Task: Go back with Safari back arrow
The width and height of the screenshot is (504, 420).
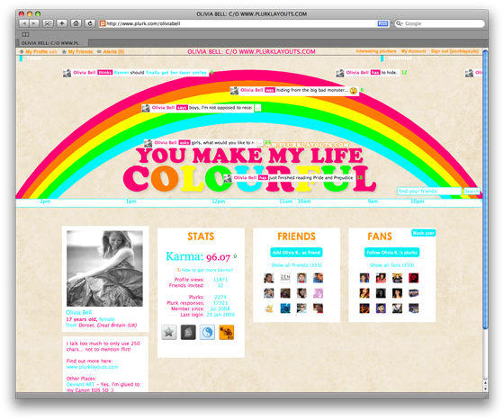Action: coord(24,23)
